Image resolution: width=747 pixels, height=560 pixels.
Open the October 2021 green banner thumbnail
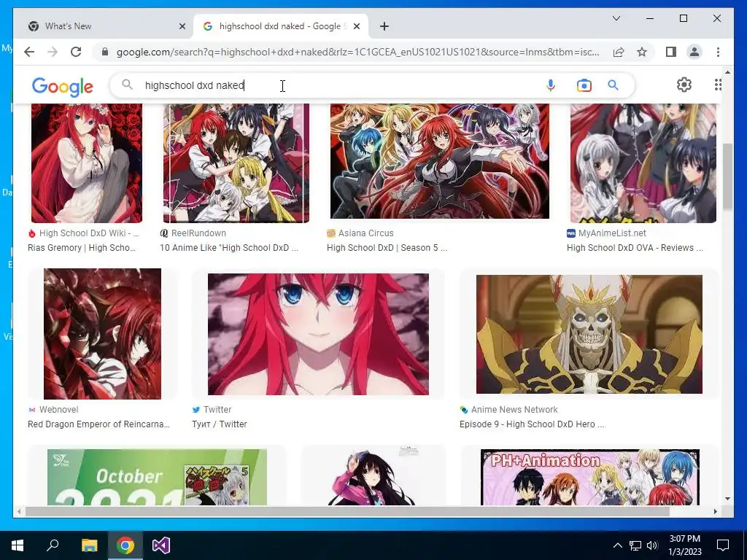pos(157,477)
